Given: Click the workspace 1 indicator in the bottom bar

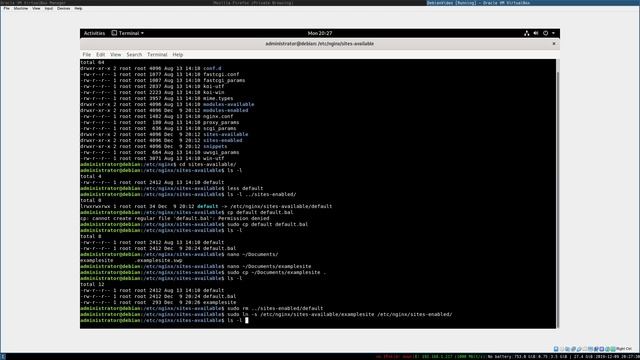Looking at the screenshot, I should 2,357.
